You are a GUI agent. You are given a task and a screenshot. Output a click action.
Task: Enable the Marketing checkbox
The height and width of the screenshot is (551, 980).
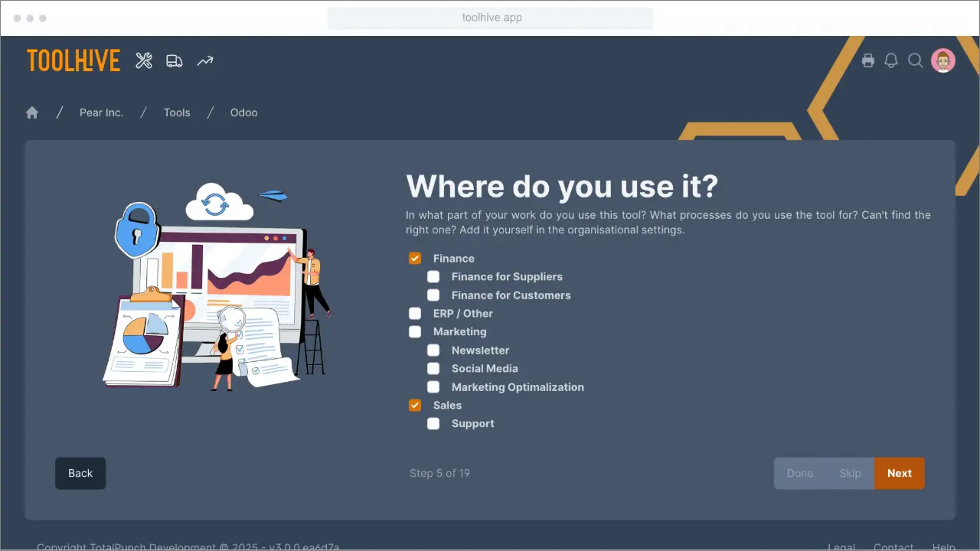point(414,331)
